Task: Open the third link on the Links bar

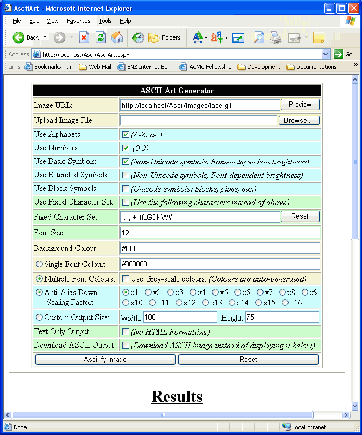Action: tap(143, 67)
